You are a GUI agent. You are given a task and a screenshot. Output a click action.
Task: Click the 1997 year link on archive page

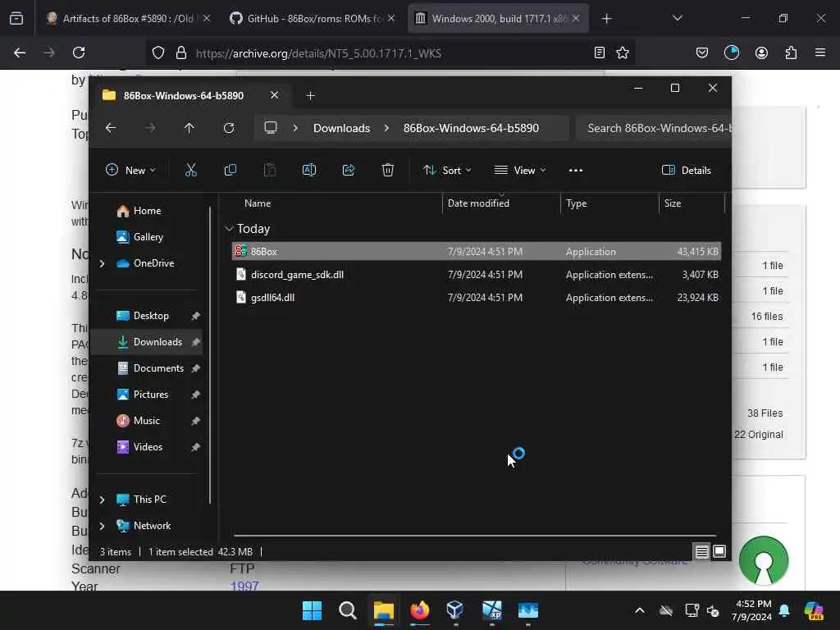pos(244,586)
